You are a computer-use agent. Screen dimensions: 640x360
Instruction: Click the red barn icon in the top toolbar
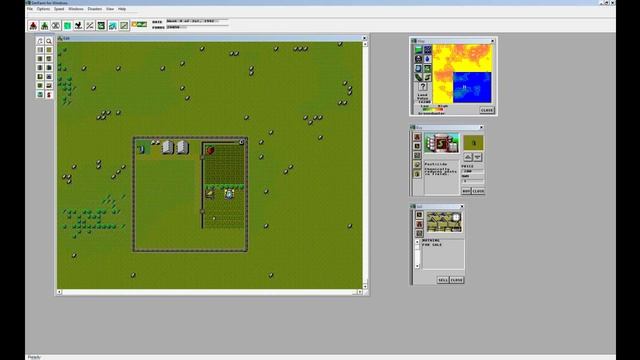(33, 26)
